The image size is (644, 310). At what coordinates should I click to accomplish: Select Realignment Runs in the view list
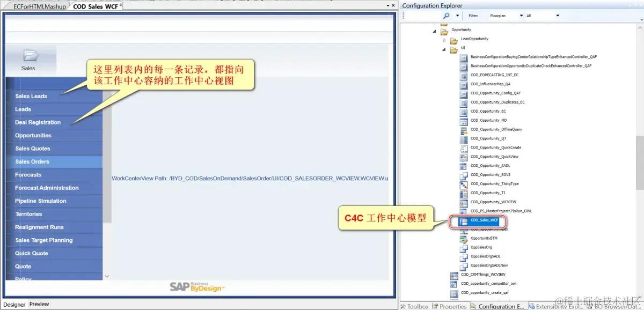tap(54, 227)
